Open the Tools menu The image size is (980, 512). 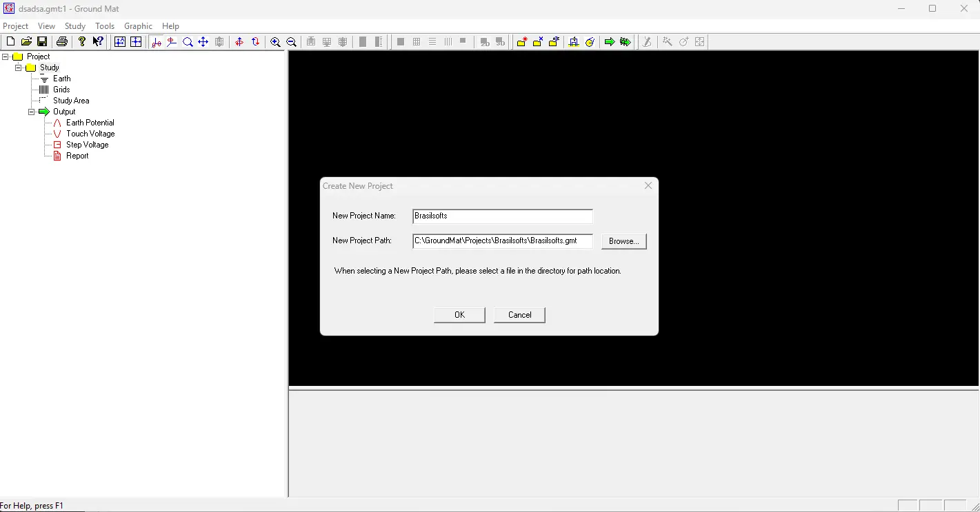pos(105,26)
